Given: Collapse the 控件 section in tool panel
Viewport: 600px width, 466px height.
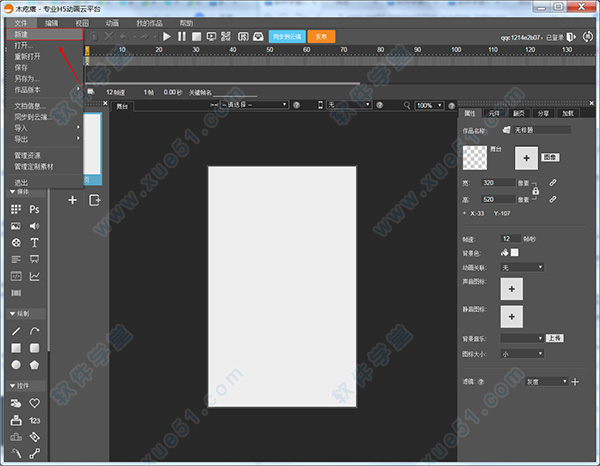Looking at the screenshot, I should pyautogui.click(x=20, y=385).
